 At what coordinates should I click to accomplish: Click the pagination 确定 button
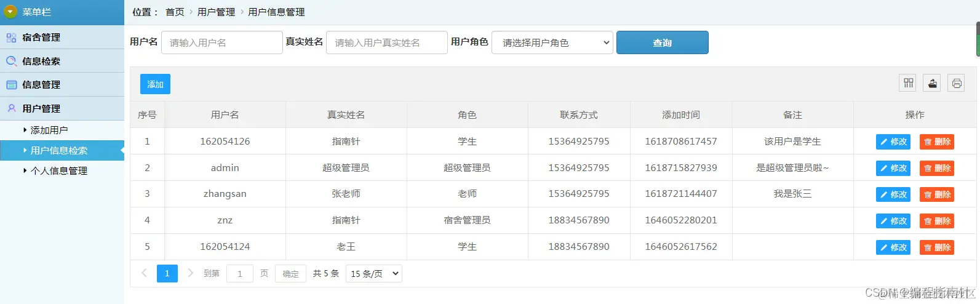pyautogui.click(x=290, y=274)
